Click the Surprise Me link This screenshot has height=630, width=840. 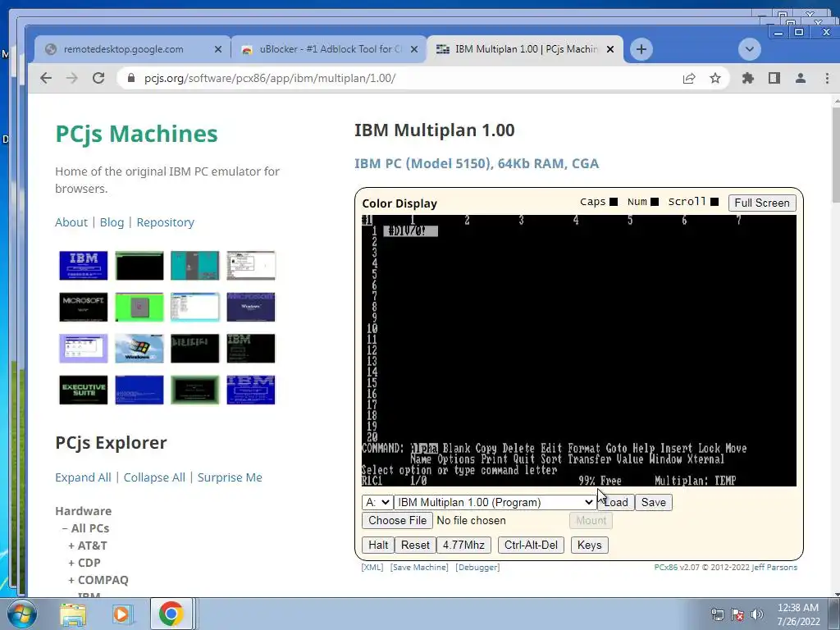click(x=230, y=477)
